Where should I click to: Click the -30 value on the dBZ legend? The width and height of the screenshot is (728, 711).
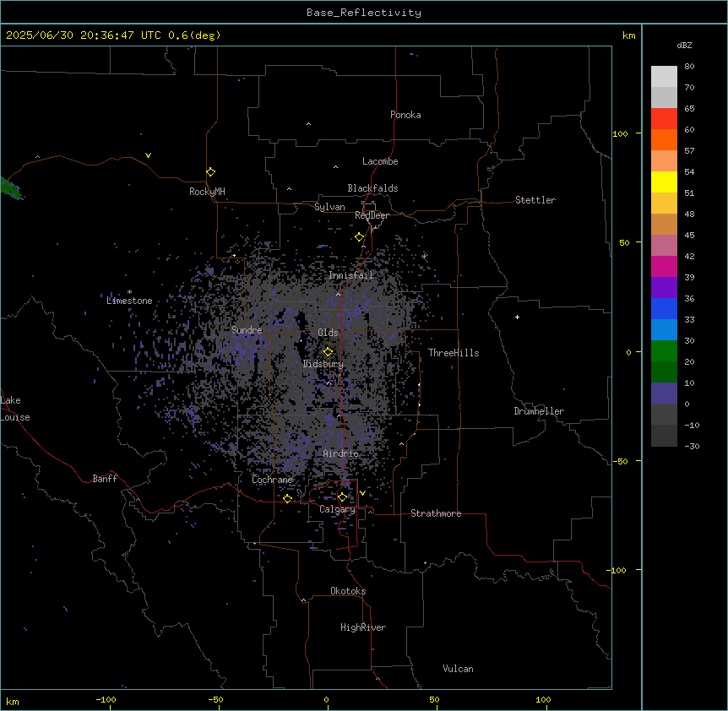692,446
